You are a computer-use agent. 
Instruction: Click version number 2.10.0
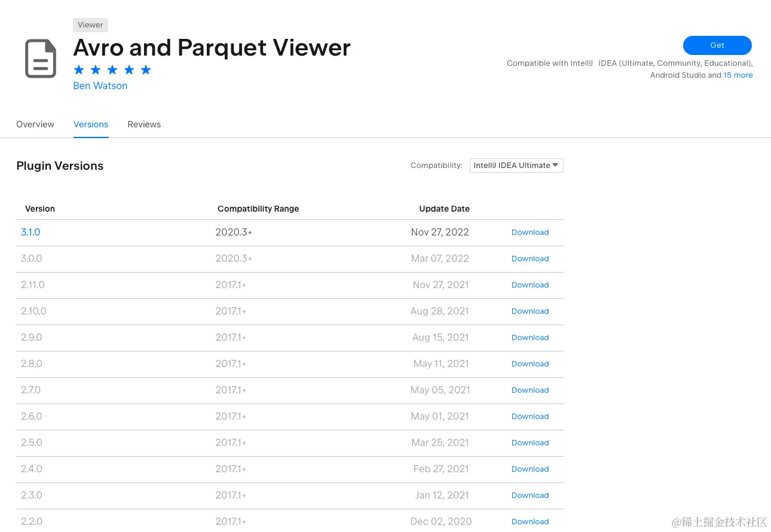click(x=33, y=311)
